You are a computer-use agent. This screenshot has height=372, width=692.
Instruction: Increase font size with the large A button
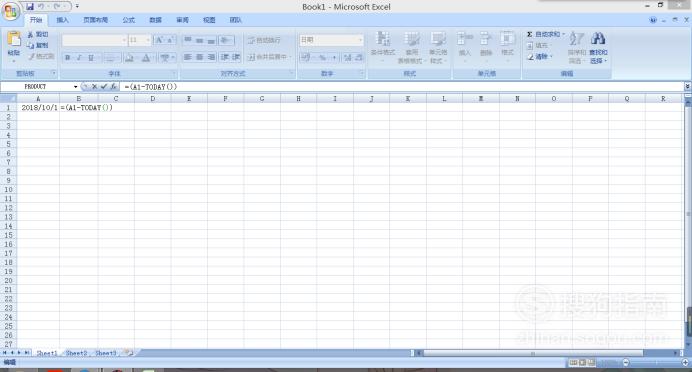159,40
